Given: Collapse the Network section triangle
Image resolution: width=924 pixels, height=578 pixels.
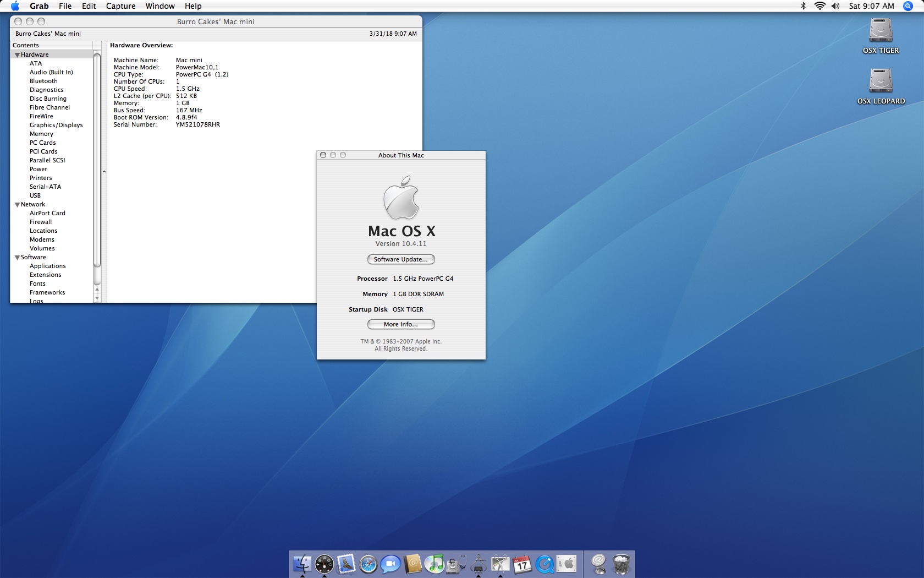Looking at the screenshot, I should click(x=17, y=205).
